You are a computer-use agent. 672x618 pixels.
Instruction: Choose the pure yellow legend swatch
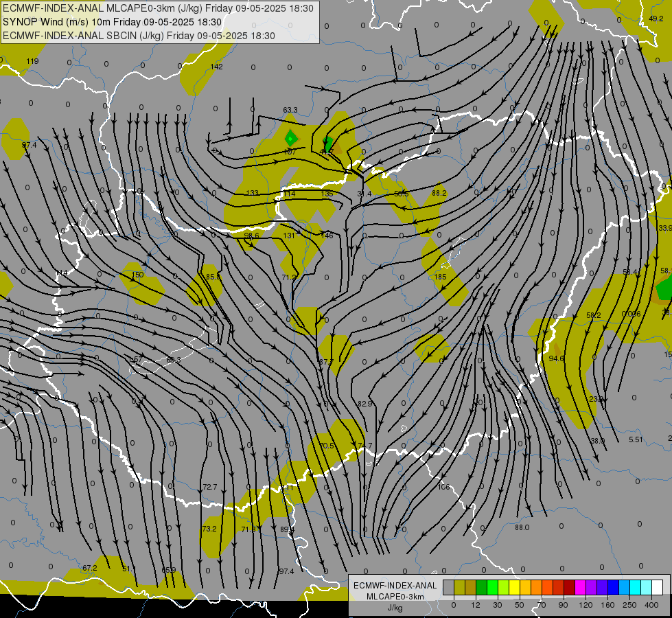[514, 587]
